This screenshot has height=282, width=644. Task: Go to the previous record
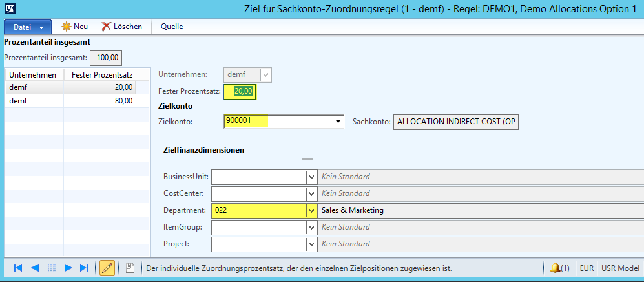coord(35,268)
